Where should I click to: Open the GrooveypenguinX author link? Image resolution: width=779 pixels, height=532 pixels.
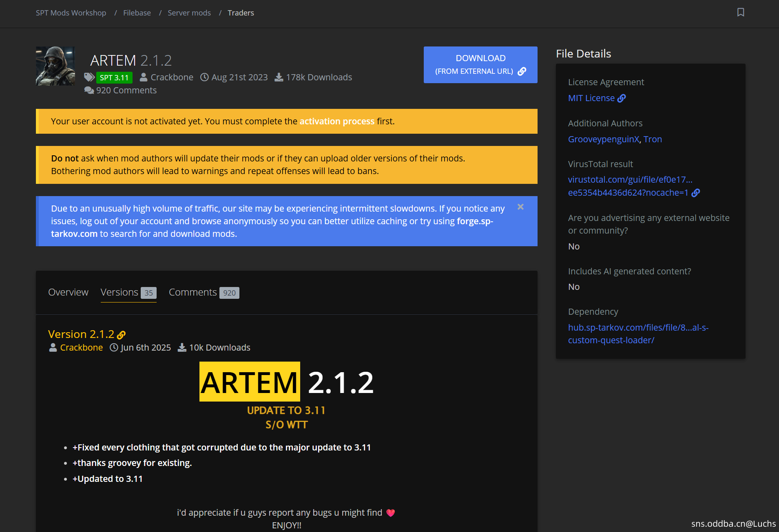(x=604, y=139)
